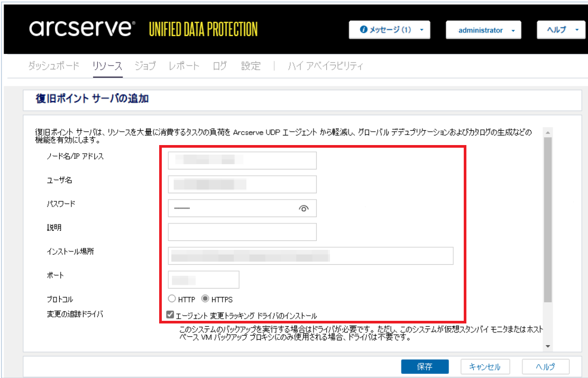Screen dimensions: 588x378
Task: Click the arcserve logo
Action: tap(82, 28)
